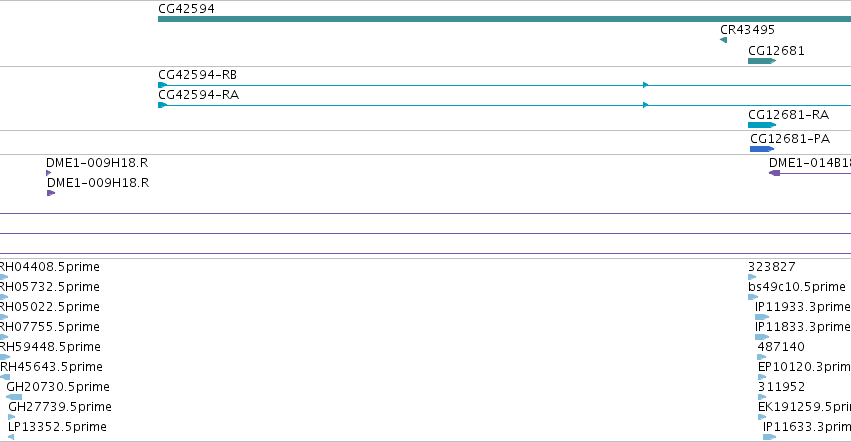851x442 pixels.
Task: Click the RH05732.5prime EST label
Action: click(49, 287)
